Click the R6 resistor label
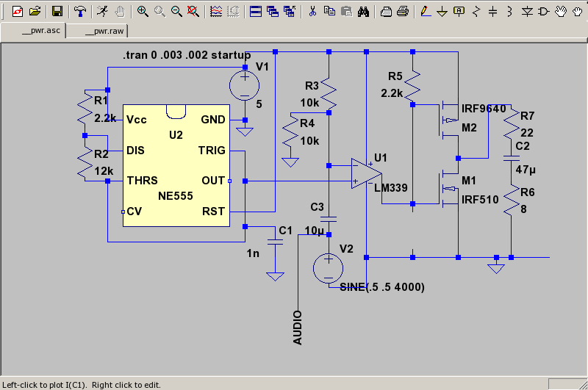Viewport: 588px width, 390px height. 527,192
